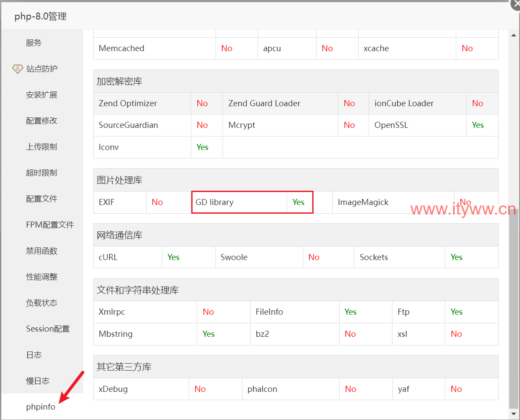Click the Zend Optimizer cell

142,104
